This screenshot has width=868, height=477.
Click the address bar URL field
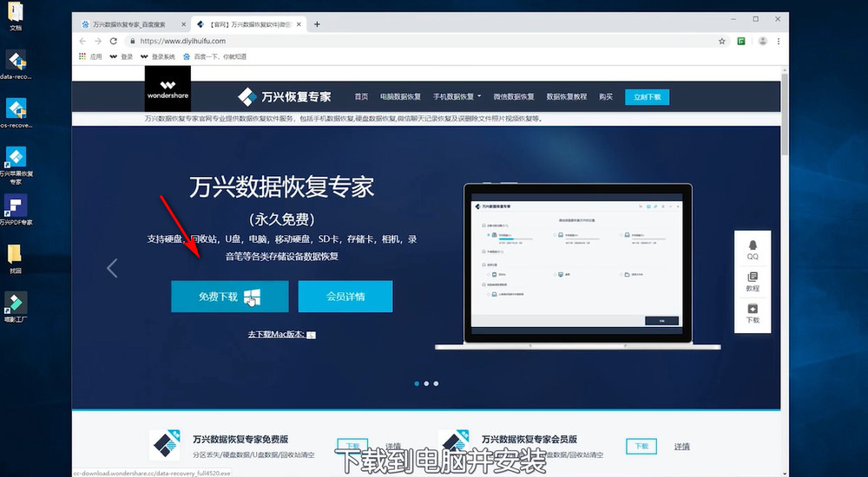pos(421,41)
